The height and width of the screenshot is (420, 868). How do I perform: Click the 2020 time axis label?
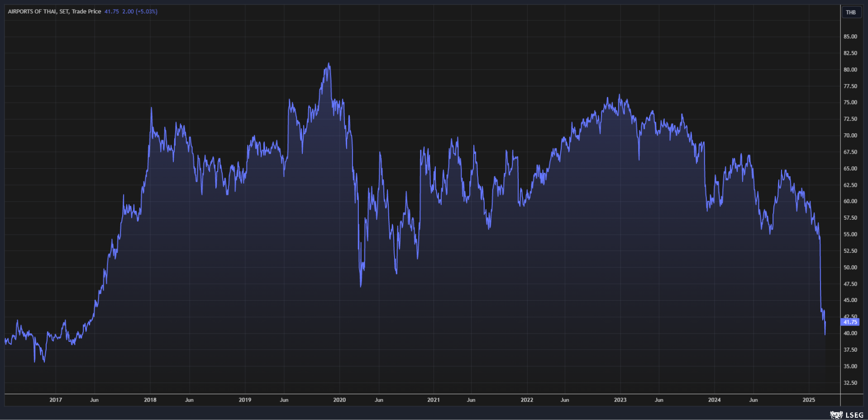(339, 400)
